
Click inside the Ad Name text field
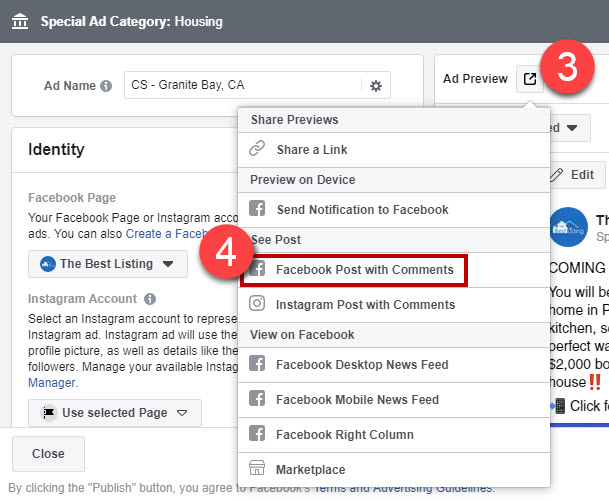[240, 86]
